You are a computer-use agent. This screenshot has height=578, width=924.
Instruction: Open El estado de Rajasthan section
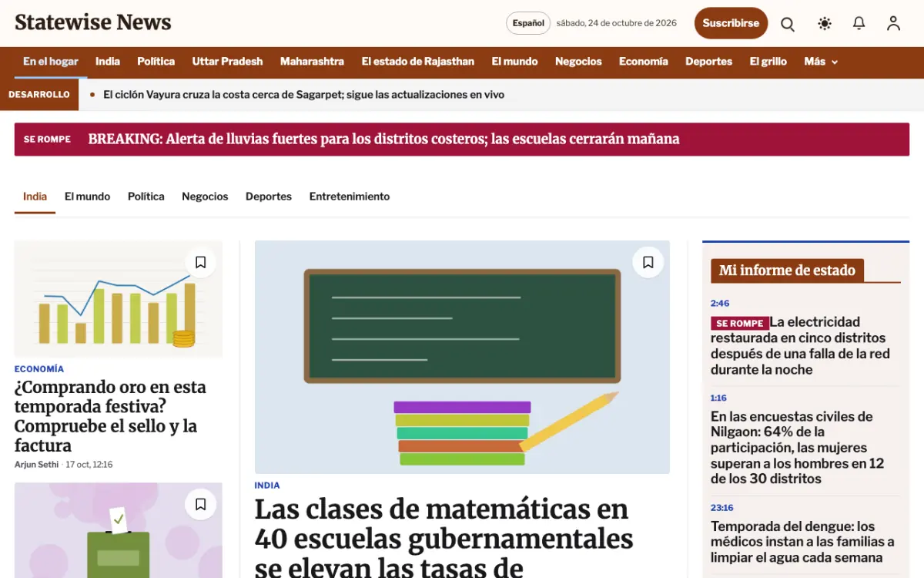pyautogui.click(x=418, y=62)
